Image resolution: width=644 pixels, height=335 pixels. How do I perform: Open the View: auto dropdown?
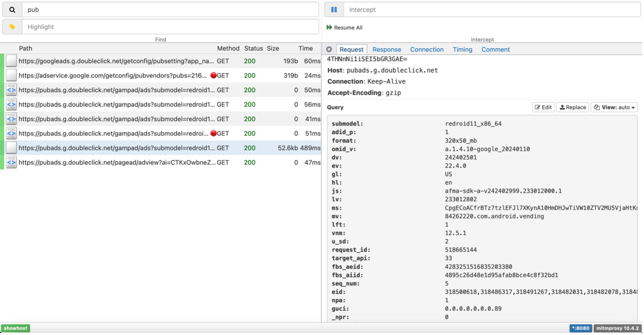coord(614,107)
